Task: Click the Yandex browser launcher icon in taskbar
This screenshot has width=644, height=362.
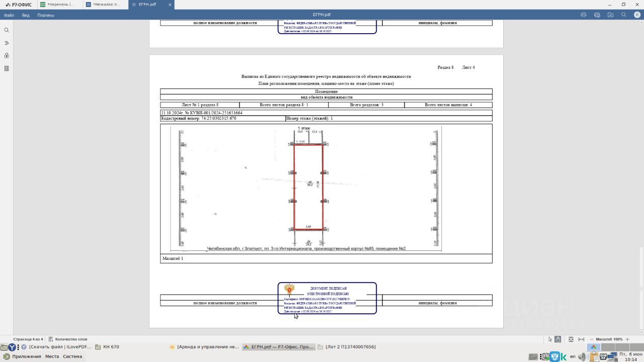Action: pyautogui.click(x=12, y=347)
